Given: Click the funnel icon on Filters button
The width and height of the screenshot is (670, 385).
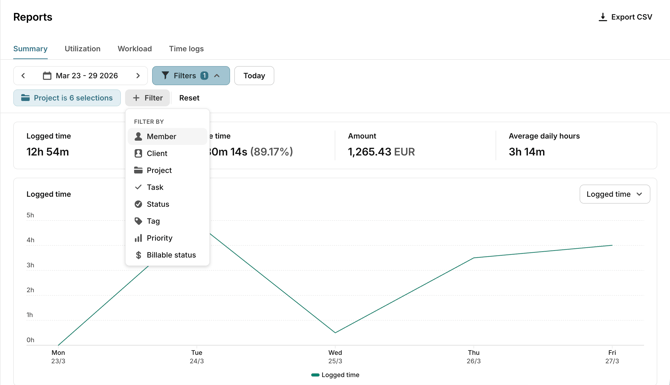Looking at the screenshot, I should [x=165, y=76].
